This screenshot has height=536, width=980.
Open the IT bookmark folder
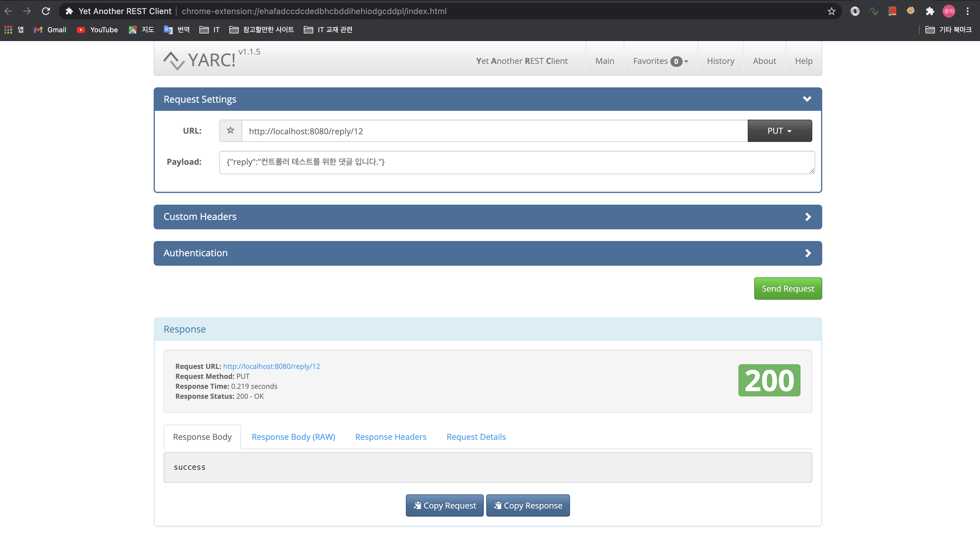click(x=210, y=29)
